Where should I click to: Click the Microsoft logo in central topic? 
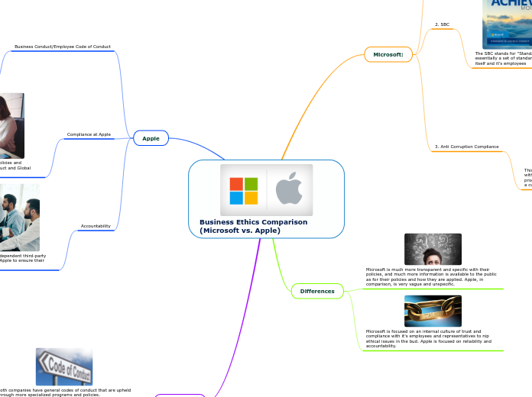(244, 191)
